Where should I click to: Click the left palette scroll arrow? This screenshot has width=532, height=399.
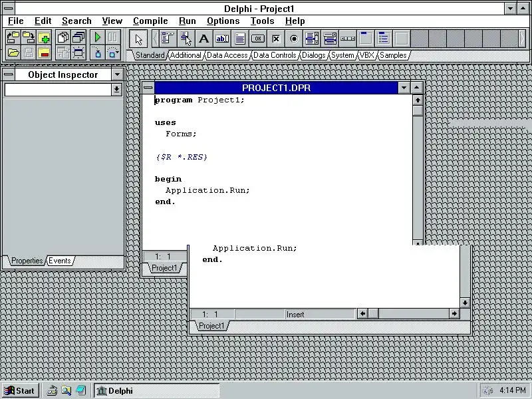[x=155, y=39]
